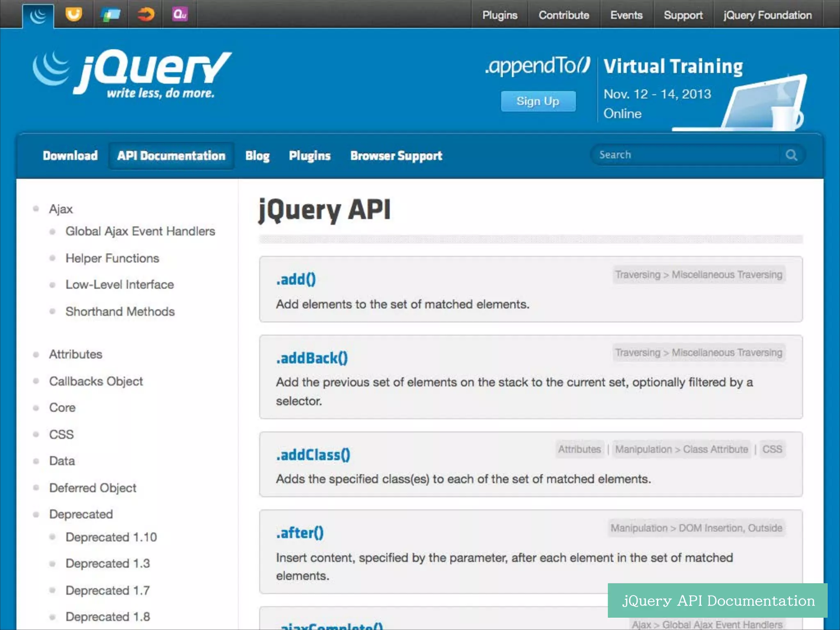Click Attributes tag on .addClass() entry
The width and height of the screenshot is (840, 630).
tap(580, 450)
